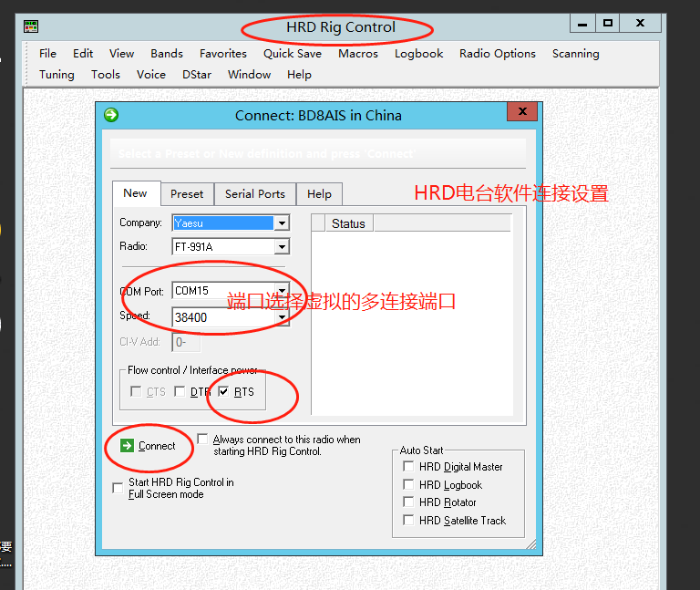The image size is (700, 590).
Task: Open the Tools menu
Action: point(106,75)
